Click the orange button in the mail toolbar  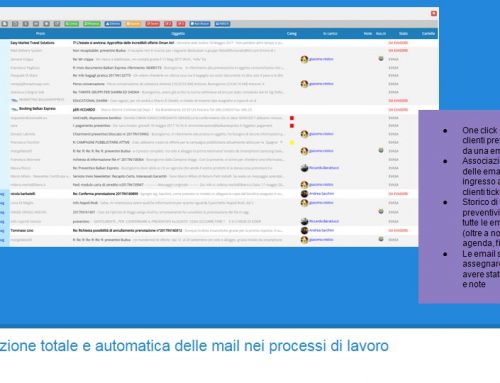pyautogui.click(x=133, y=24)
